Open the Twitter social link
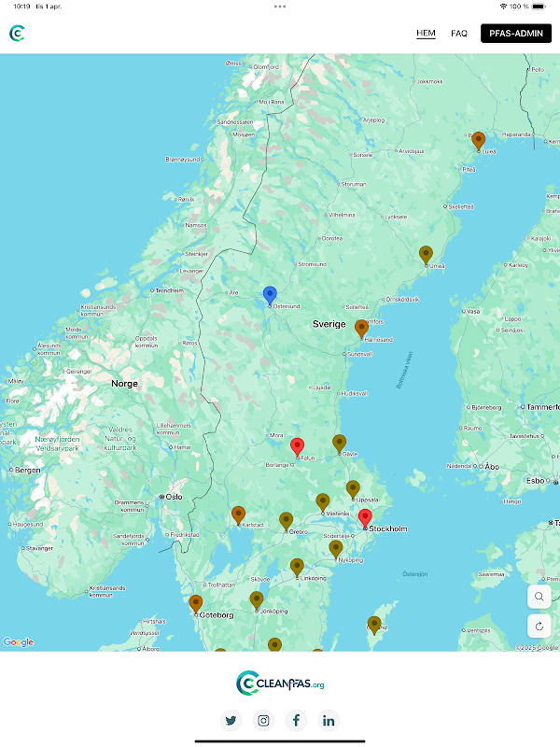The width and height of the screenshot is (560, 747). (x=231, y=720)
